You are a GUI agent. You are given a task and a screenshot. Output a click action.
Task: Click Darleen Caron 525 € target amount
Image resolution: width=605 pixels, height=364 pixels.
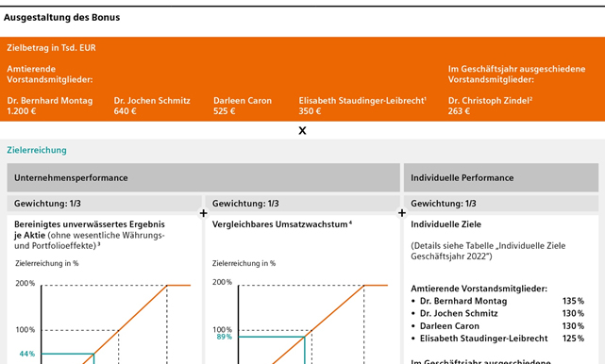click(243, 106)
